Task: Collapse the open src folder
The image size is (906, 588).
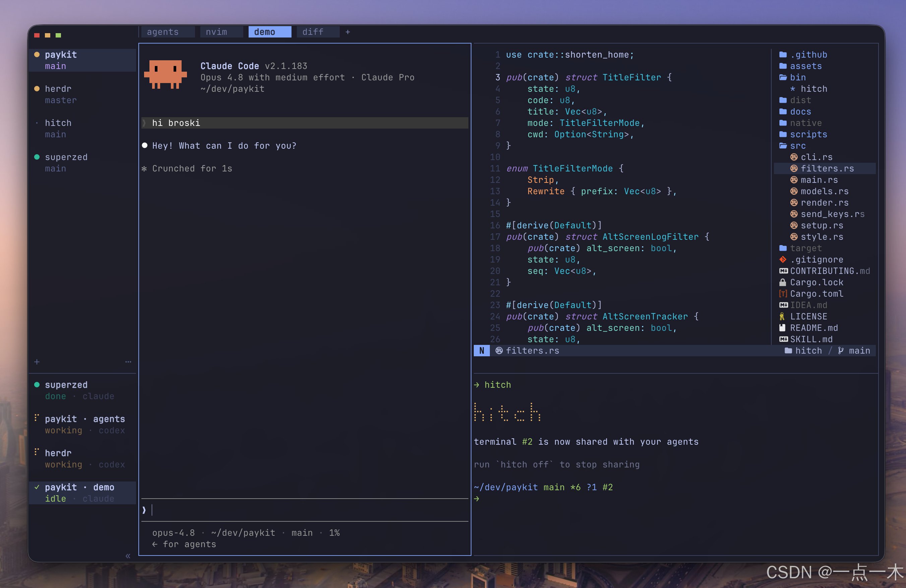Action: (792, 146)
